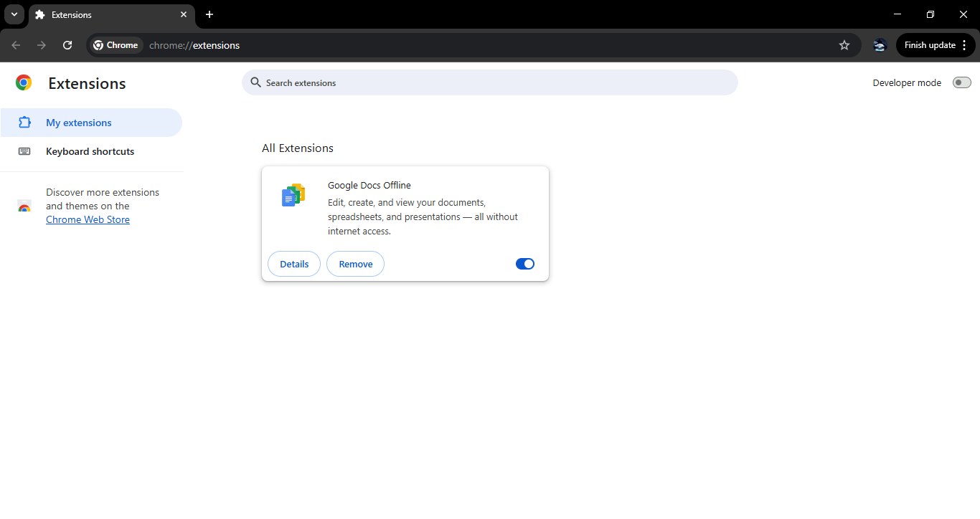Open the Chrome Web Store link

pos(88,219)
